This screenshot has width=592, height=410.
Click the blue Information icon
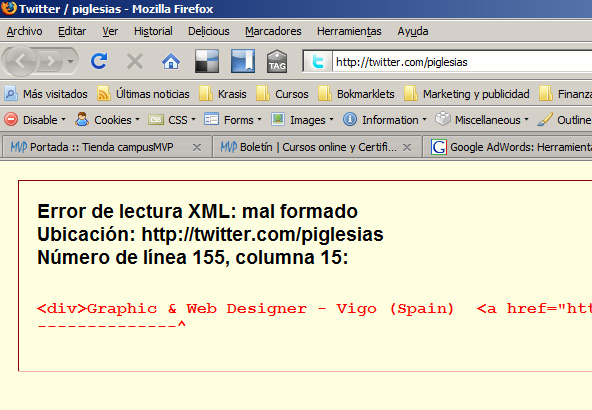click(350, 119)
